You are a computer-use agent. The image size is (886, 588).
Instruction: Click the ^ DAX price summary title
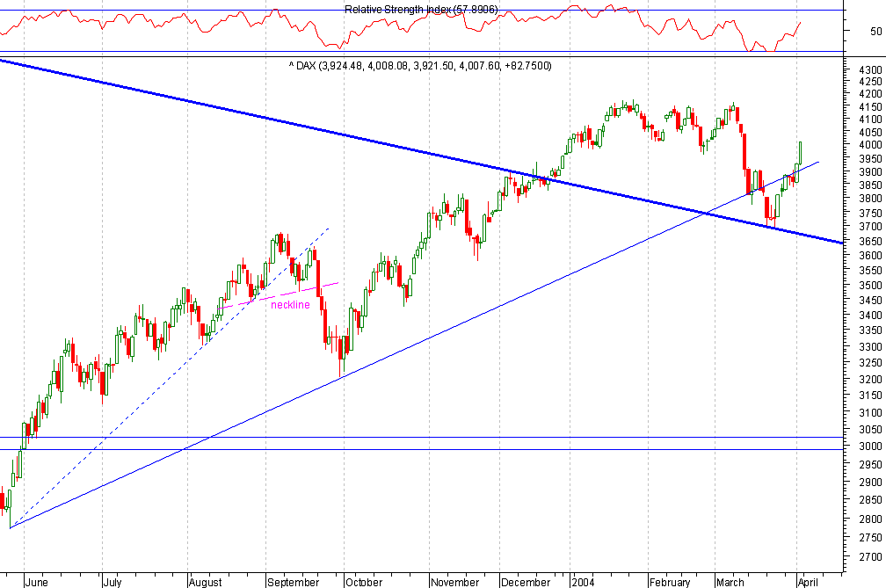click(x=420, y=66)
